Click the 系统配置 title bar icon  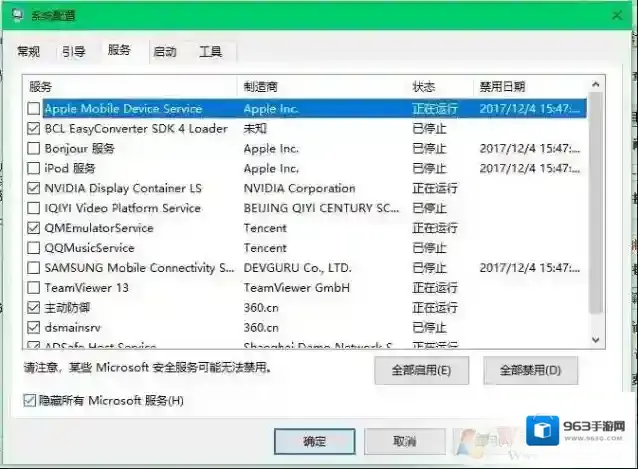(x=17, y=15)
